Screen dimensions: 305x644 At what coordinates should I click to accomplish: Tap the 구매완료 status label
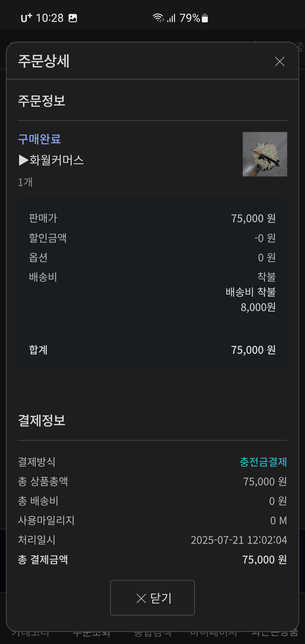[x=39, y=139]
